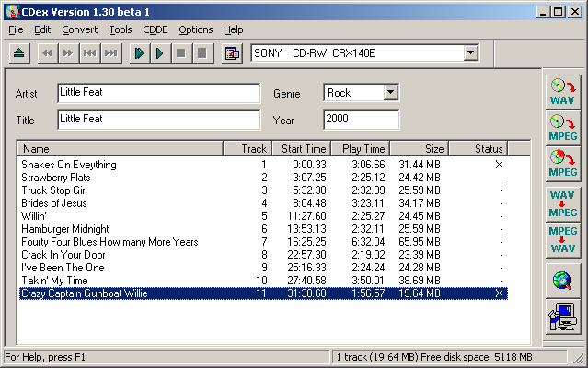Sort by the Size column header
Viewport: 588px width, 368px height.
click(420, 149)
